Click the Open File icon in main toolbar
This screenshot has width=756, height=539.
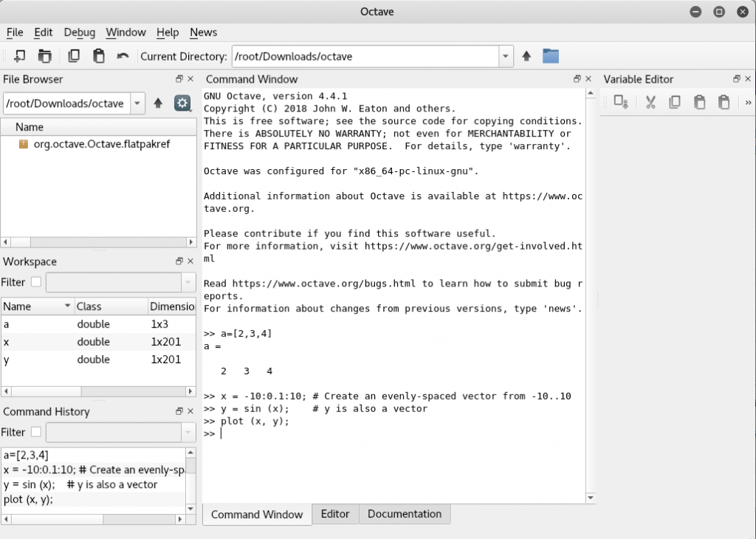[45, 56]
